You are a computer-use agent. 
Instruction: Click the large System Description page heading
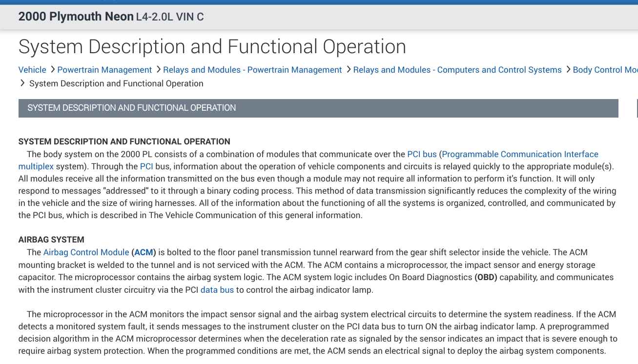(x=212, y=47)
